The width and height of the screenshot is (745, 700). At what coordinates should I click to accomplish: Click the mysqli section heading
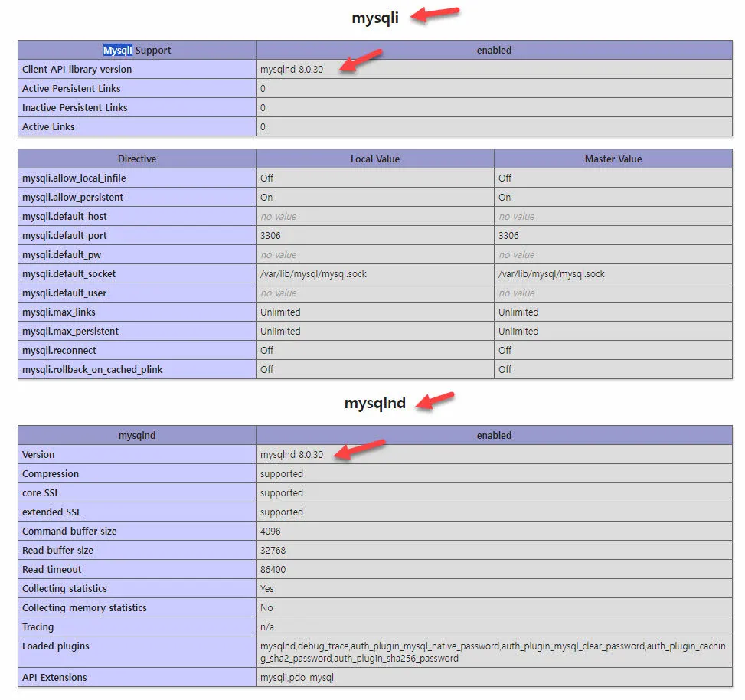(374, 16)
